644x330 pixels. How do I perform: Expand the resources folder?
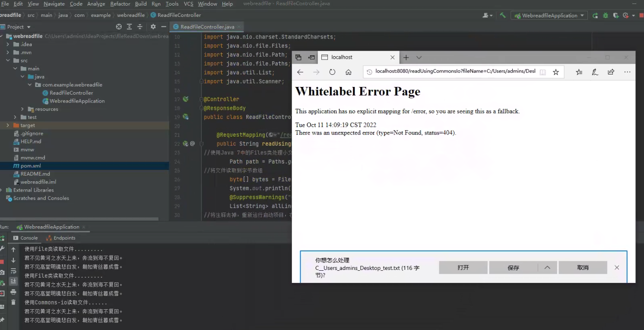(x=22, y=109)
